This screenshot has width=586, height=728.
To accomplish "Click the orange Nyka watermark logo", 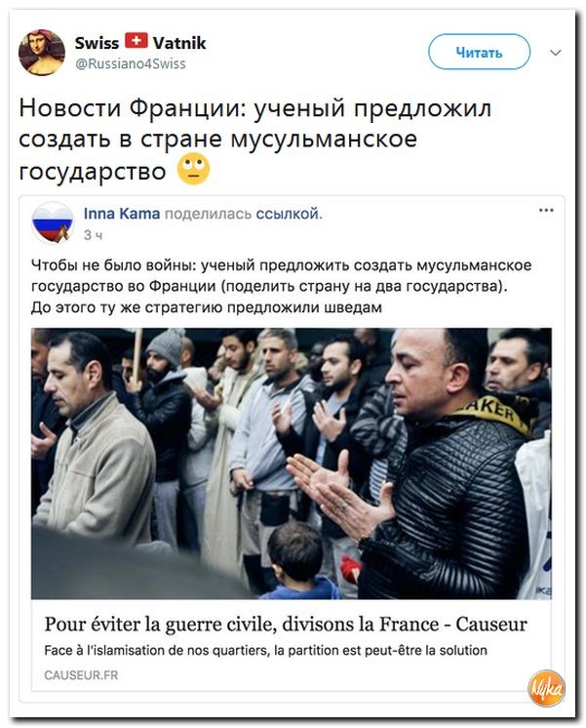I will [x=547, y=689].
